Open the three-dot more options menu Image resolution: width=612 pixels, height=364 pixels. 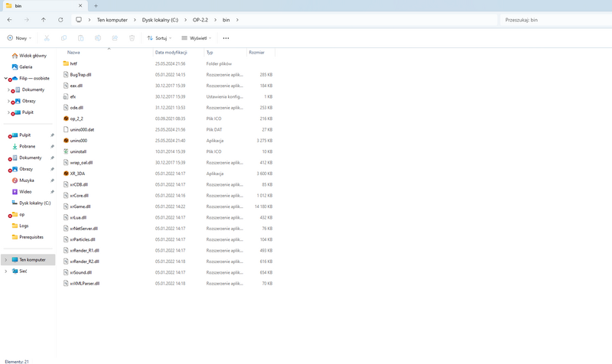click(x=226, y=38)
